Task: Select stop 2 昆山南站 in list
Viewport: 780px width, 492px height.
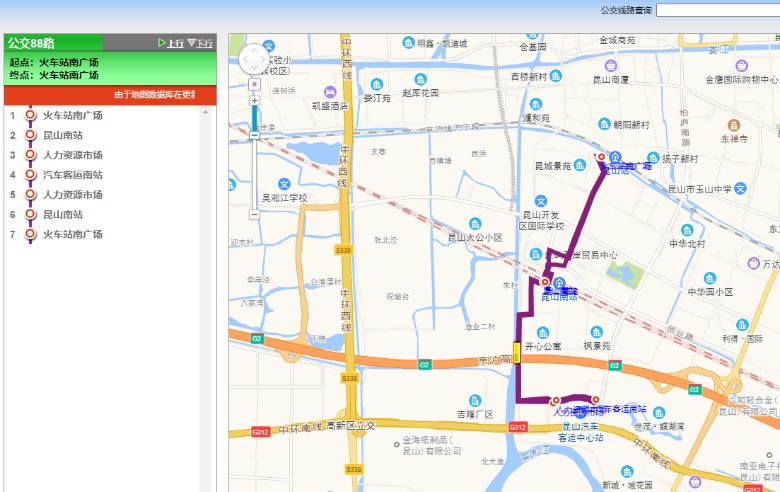Action: point(62,135)
